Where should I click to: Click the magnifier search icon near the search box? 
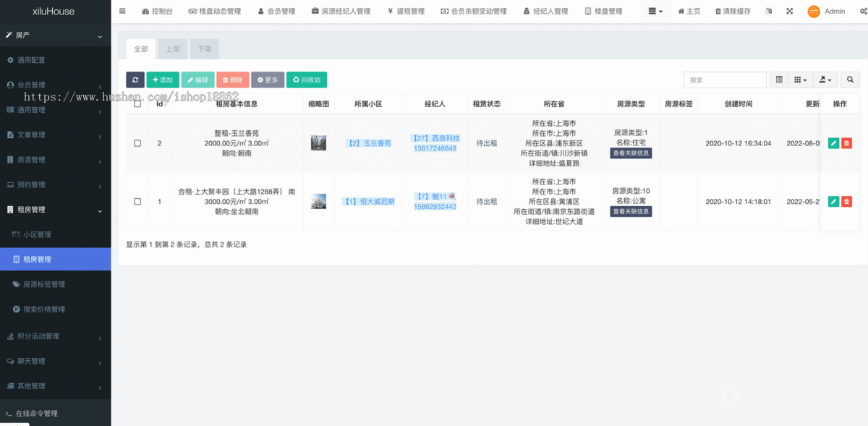(850, 80)
